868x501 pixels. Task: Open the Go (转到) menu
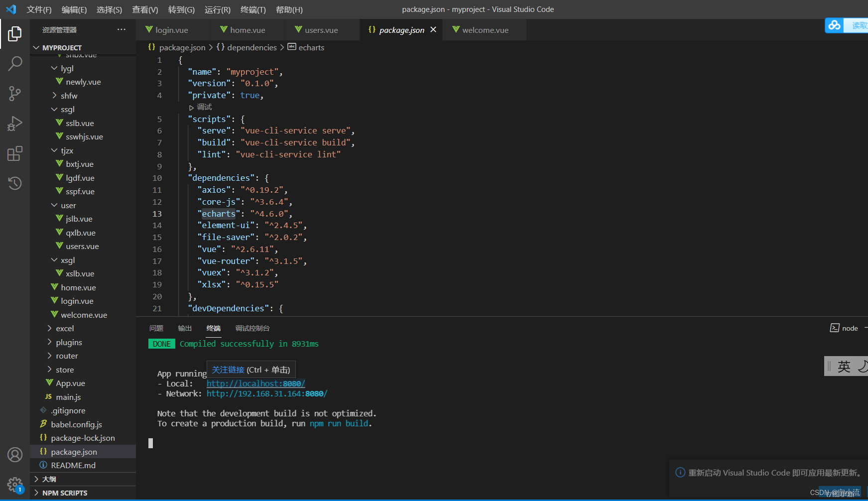181,9
